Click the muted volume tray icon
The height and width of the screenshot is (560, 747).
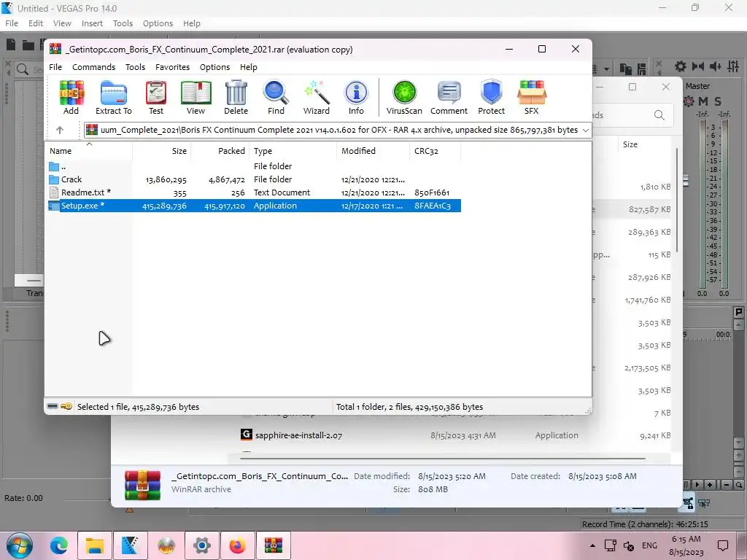(629, 545)
